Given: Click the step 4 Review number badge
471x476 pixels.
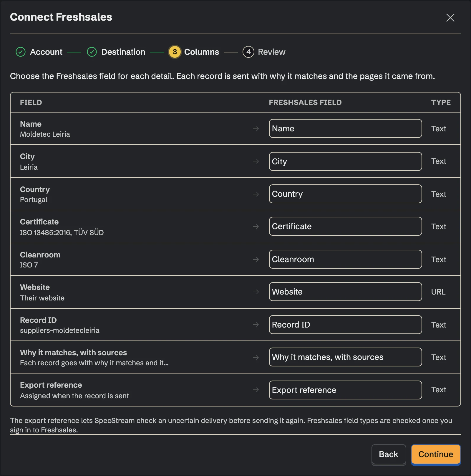Looking at the screenshot, I should 248,52.
